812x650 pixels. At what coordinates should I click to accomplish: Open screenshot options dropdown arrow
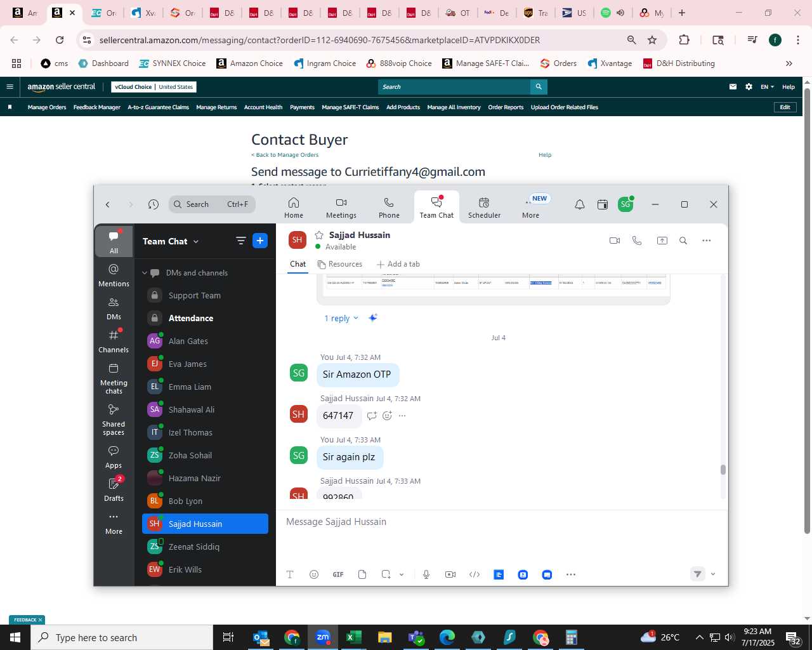402,574
